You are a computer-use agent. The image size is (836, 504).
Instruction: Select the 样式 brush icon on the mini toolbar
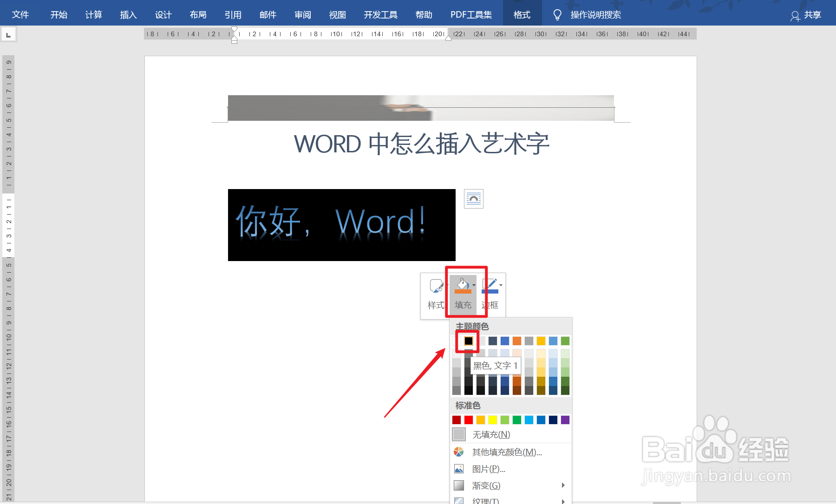point(436,285)
